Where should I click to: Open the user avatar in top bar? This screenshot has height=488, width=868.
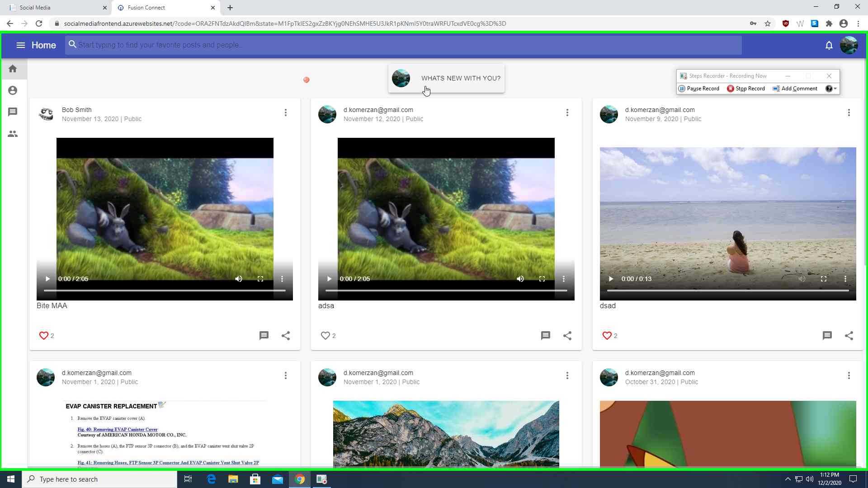tap(849, 45)
